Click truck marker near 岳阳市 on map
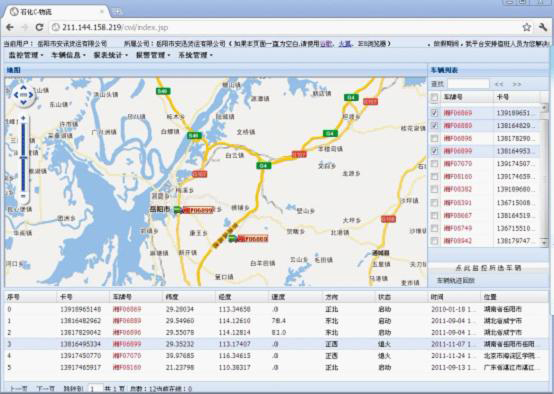554x394 pixels. click(x=177, y=210)
